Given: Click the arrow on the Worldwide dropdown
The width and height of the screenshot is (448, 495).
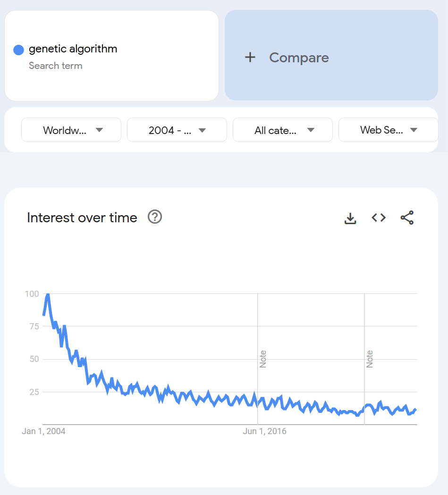Looking at the screenshot, I should (x=100, y=130).
